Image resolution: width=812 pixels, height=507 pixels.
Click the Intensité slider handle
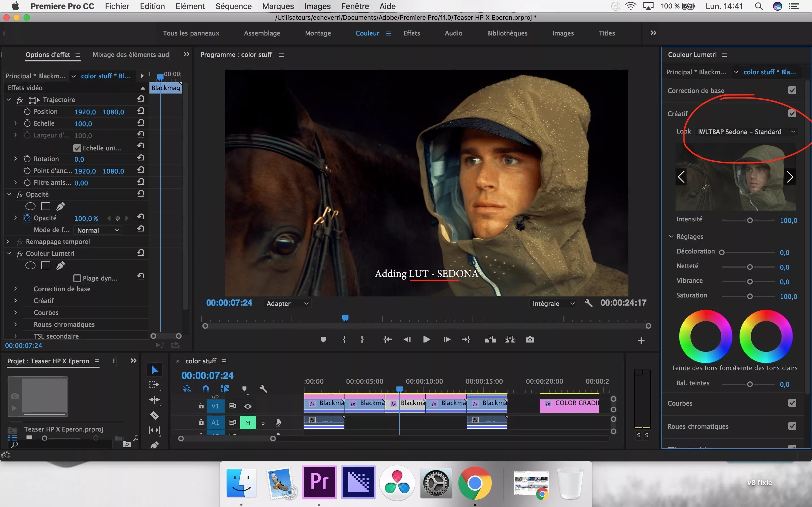pyautogui.click(x=750, y=220)
